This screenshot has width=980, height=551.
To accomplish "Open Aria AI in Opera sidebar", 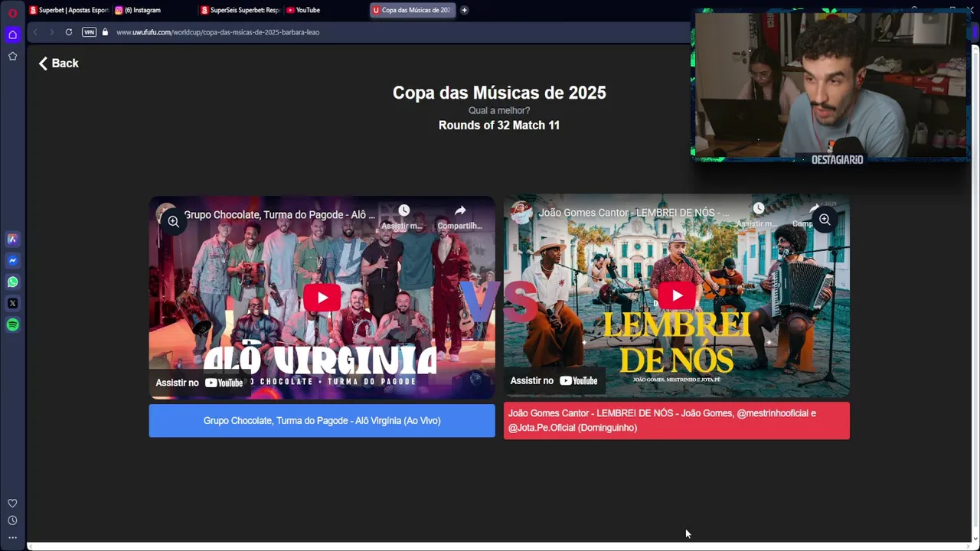I will 12,239.
